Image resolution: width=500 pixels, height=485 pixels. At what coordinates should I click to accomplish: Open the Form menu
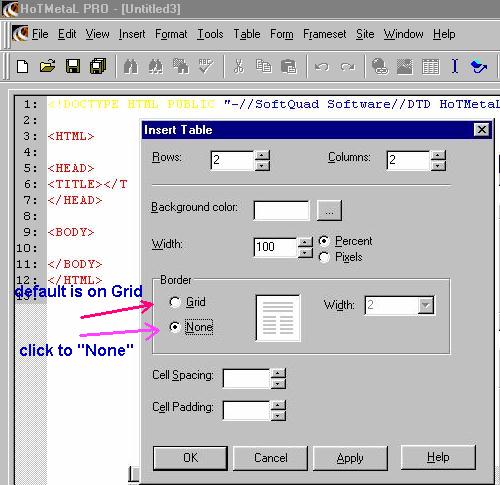[282, 34]
